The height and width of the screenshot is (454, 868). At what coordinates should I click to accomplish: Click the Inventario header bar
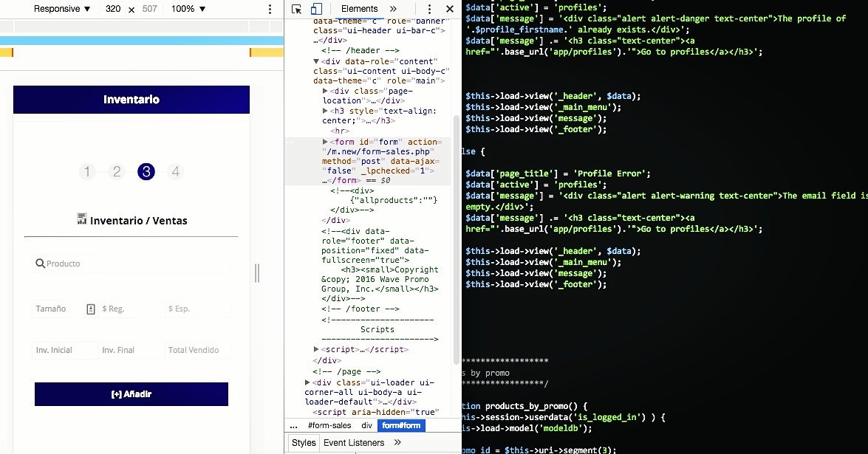[x=131, y=100]
